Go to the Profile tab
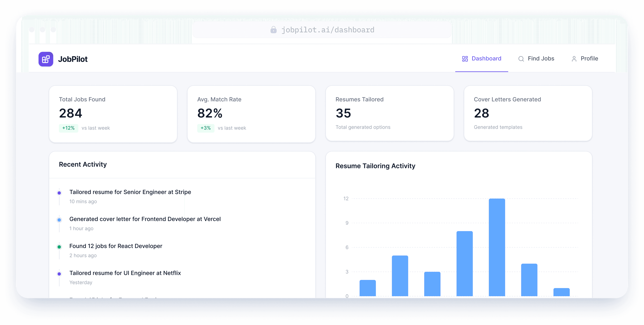The image size is (644, 325). (584, 59)
